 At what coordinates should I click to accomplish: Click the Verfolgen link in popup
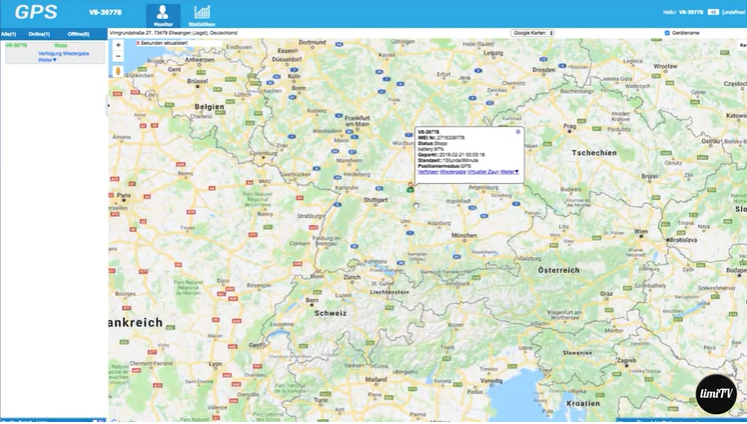428,172
